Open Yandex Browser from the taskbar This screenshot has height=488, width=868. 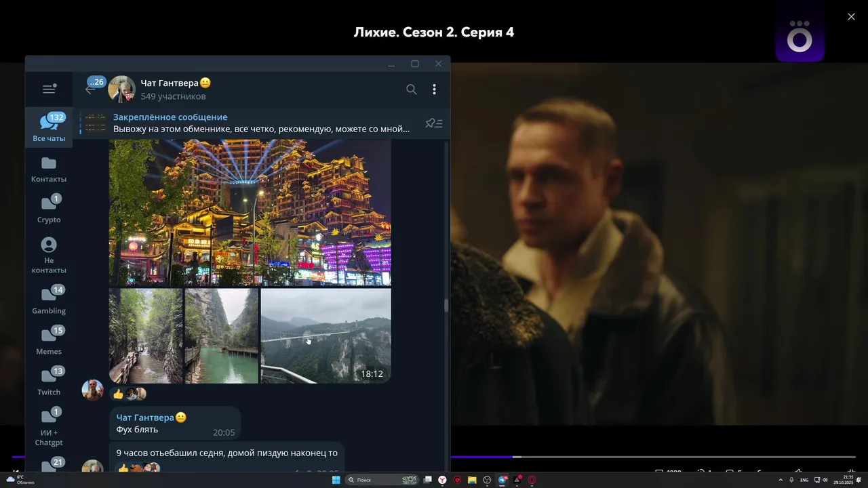(x=442, y=480)
